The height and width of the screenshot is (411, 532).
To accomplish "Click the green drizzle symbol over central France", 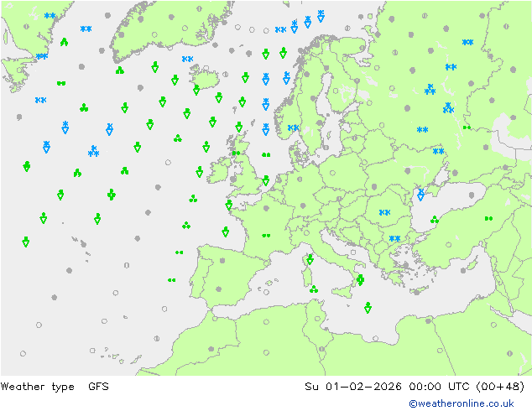I will (266, 236).
